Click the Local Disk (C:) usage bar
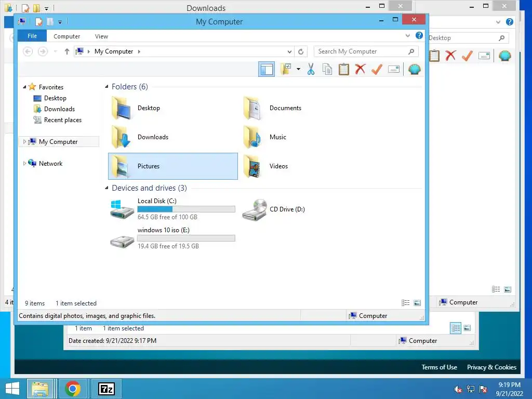The width and height of the screenshot is (532, 399). click(x=187, y=209)
